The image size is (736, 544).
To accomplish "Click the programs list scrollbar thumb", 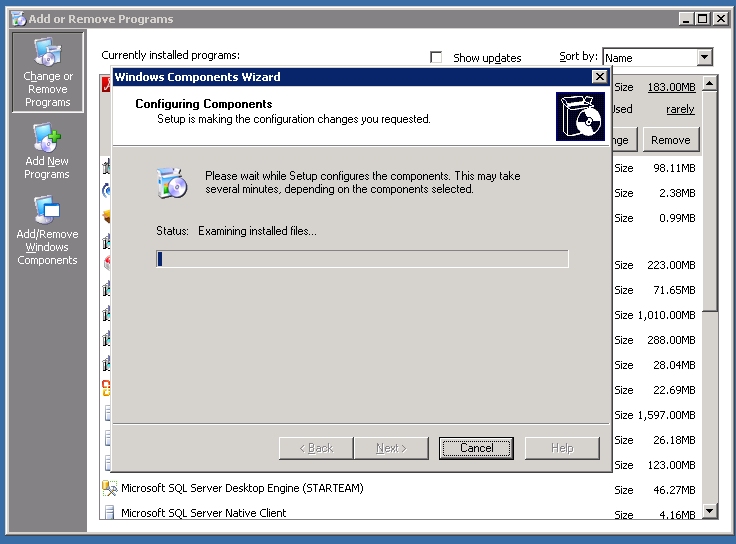I will 710,201.
